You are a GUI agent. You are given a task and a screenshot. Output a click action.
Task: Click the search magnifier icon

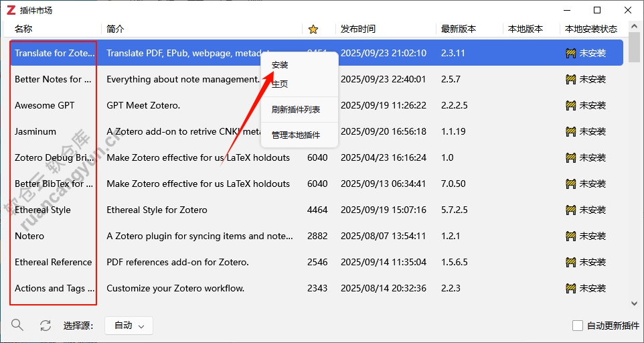coord(17,325)
